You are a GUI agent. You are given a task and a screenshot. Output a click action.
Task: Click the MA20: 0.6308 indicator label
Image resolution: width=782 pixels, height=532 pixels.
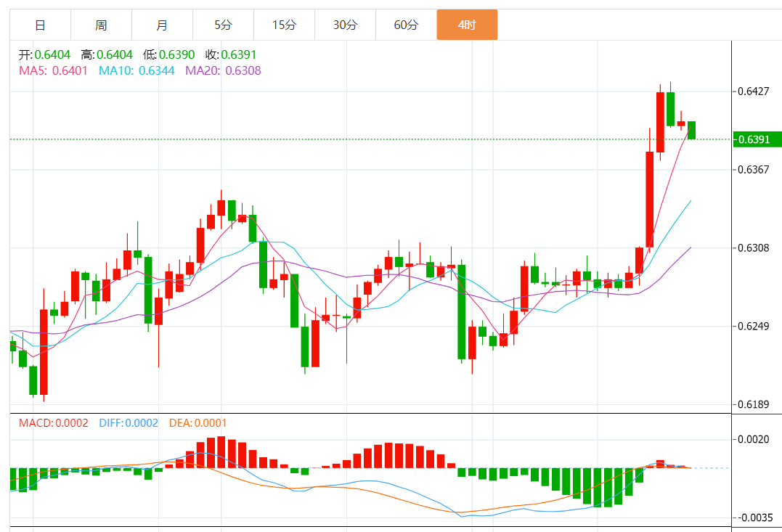[x=224, y=71]
